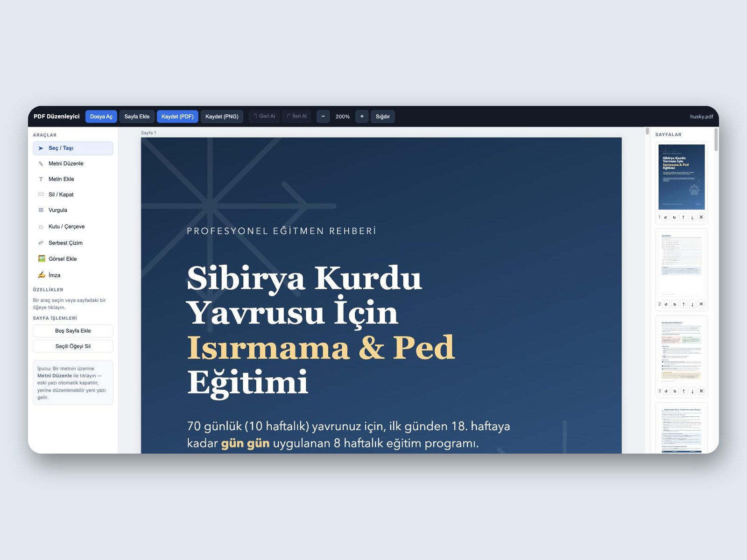Screen dimensions: 747x560
Task: Click the Dosya Aç button
Action: pos(101,117)
